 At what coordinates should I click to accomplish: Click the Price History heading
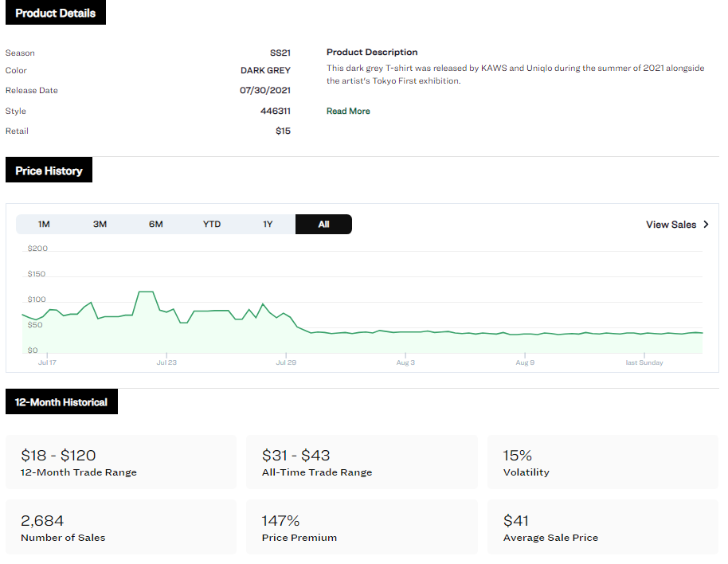(x=49, y=170)
